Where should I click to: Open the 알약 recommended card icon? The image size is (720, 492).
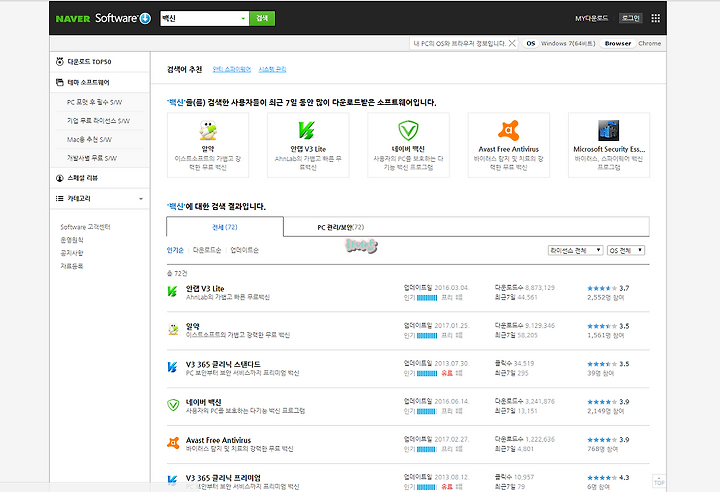(x=208, y=130)
